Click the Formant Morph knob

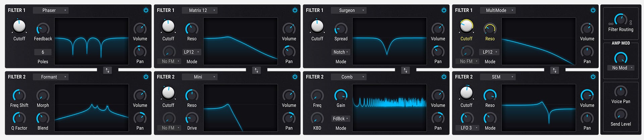(43, 95)
